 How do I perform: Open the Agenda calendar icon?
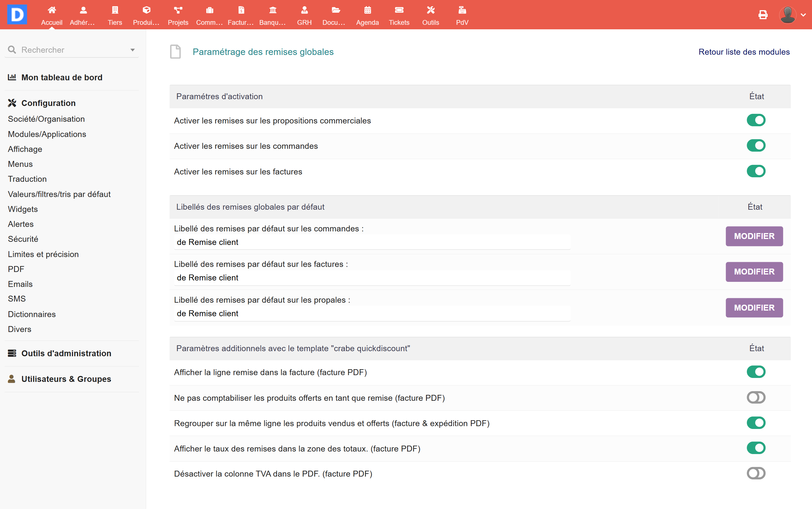click(367, 10)
